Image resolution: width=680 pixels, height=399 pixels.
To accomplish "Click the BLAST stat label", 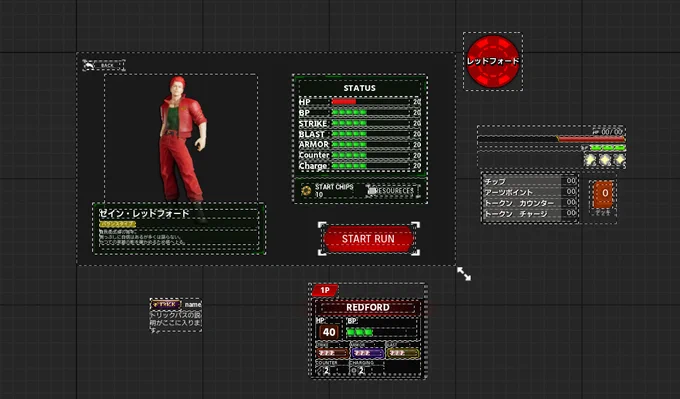I will pos(311,134).
